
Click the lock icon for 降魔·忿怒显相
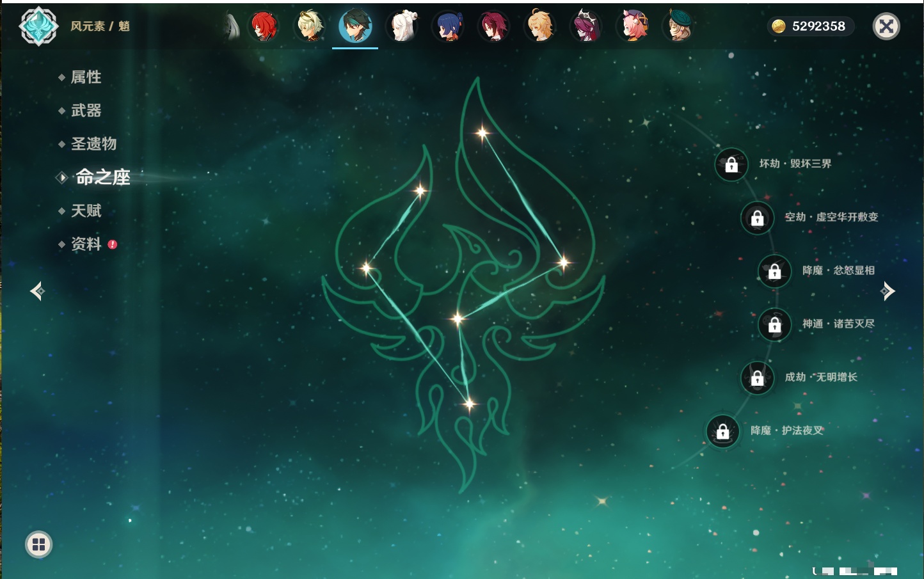click(x=774, y=271)
